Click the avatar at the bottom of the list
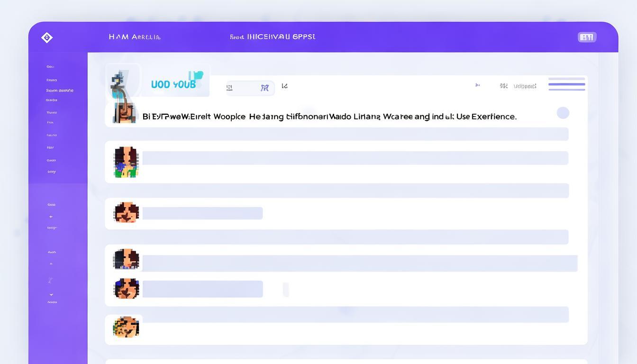Viewport: 637px width, 364px height. (x=126, y=327)
